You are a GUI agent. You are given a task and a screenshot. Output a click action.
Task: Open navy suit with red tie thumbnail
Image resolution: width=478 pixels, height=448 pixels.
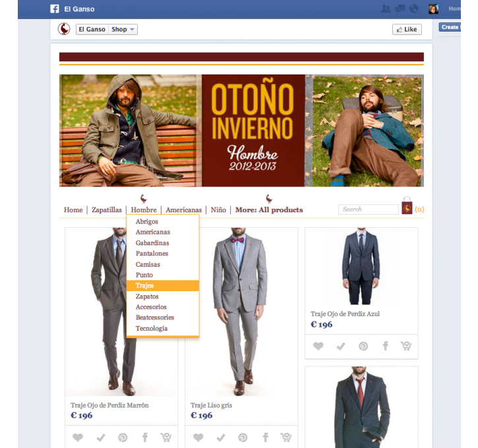pyautogui.click(x=361, y=407)
